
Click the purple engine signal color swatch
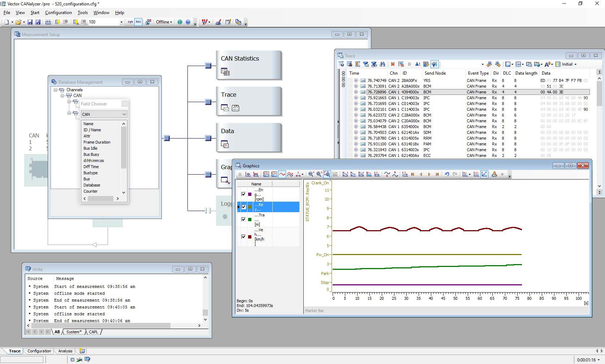250,194
